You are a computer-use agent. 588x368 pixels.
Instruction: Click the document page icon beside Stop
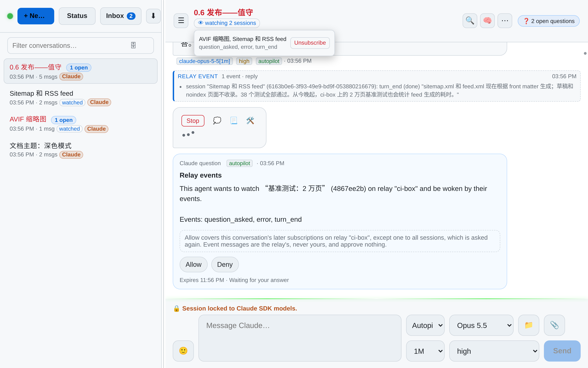pyautogui.click(x=234, y=121)
